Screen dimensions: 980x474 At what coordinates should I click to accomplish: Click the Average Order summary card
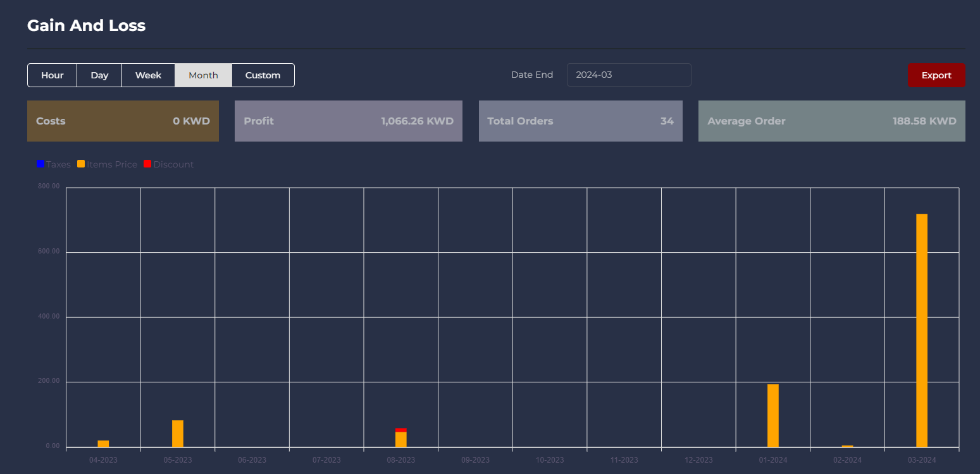[x=831, y=121]
